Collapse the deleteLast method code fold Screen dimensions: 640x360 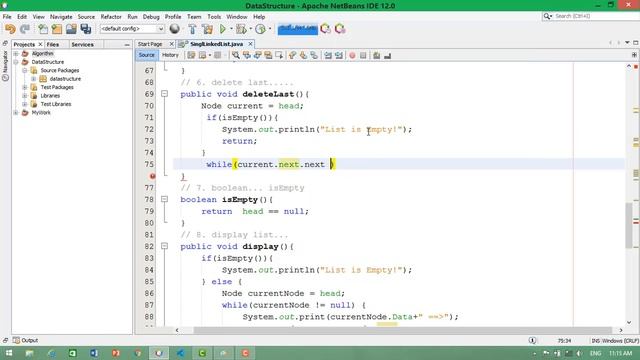click(164, 94)
